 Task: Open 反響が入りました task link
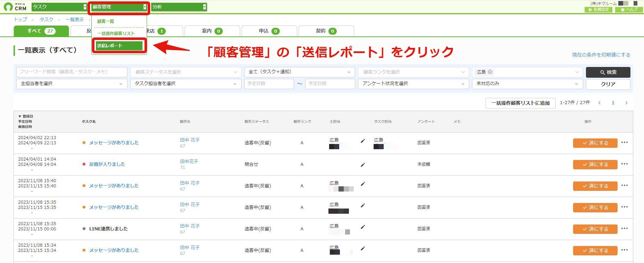coord(107,164)
